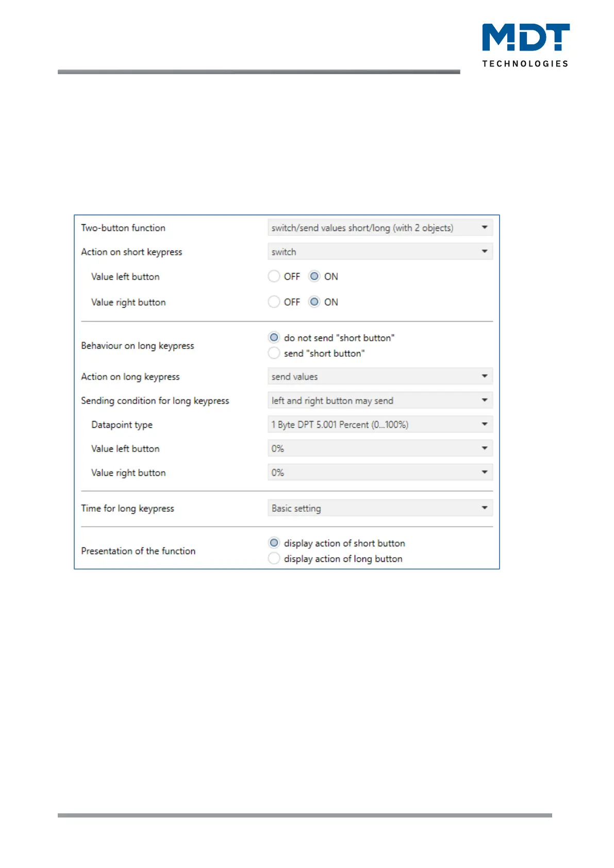Open the Two-button function dropdown
Image resolution: width=614 pixels, height=868 pixels.
pyautogui.click(x=380, y=228)
